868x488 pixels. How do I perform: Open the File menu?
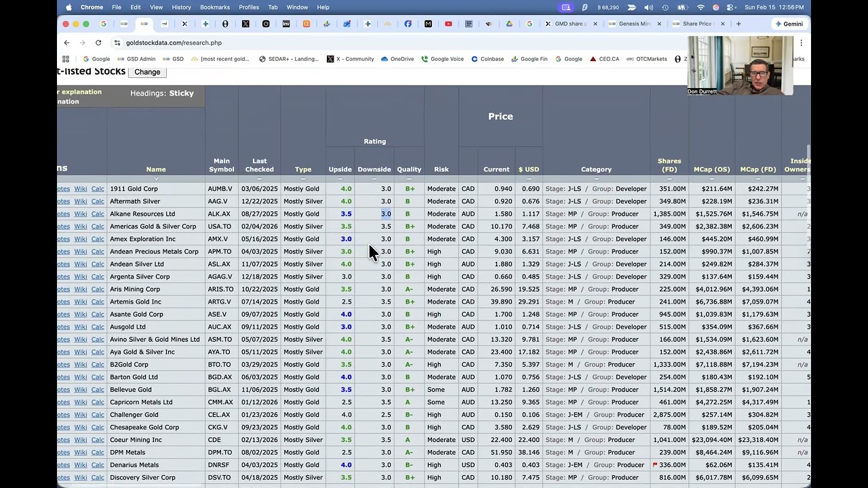coord(117,7)
